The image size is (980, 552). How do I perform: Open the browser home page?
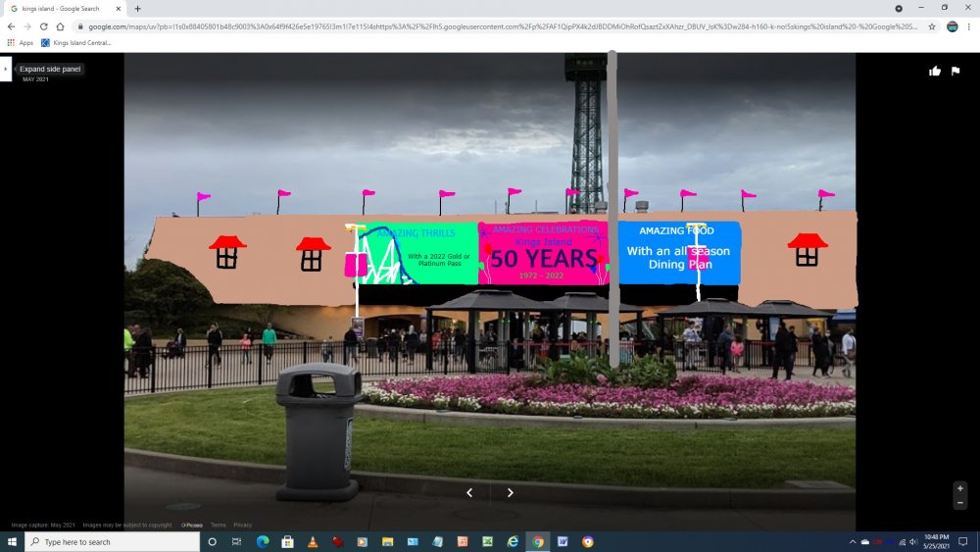[60, 26]
